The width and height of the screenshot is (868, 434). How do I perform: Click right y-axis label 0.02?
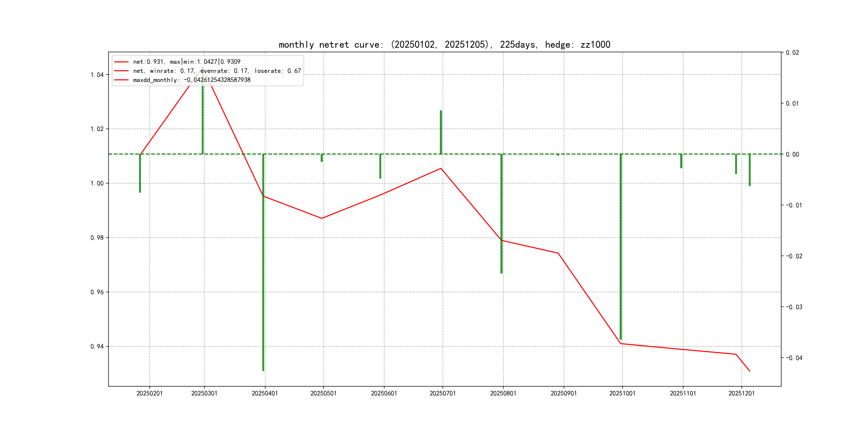coord(792,53)
